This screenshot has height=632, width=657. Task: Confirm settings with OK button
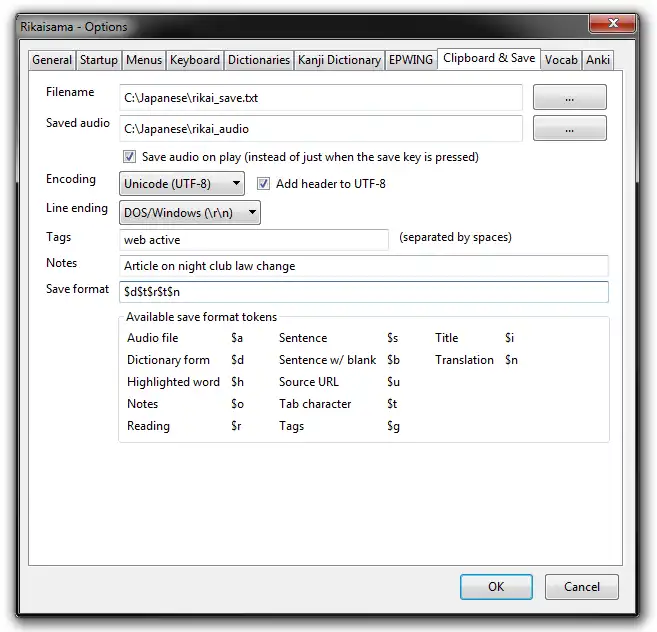(x=496, y=587)
